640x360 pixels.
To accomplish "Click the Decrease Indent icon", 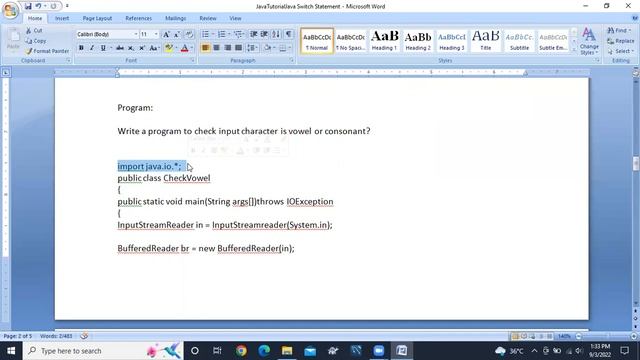I will coord(253,34).
